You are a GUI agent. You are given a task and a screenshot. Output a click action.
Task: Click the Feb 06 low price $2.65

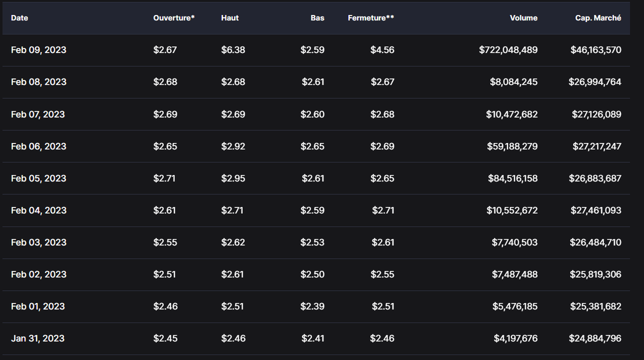point(312,146)
